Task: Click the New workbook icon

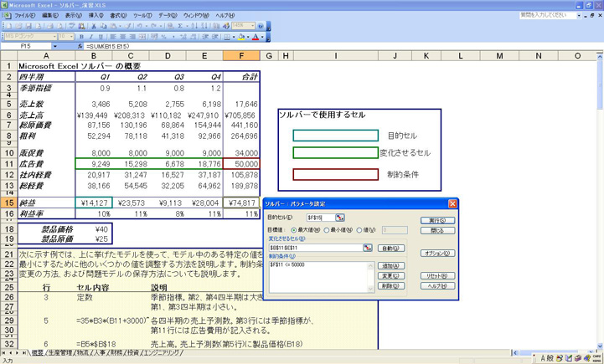Action: [x=8, y=26]
